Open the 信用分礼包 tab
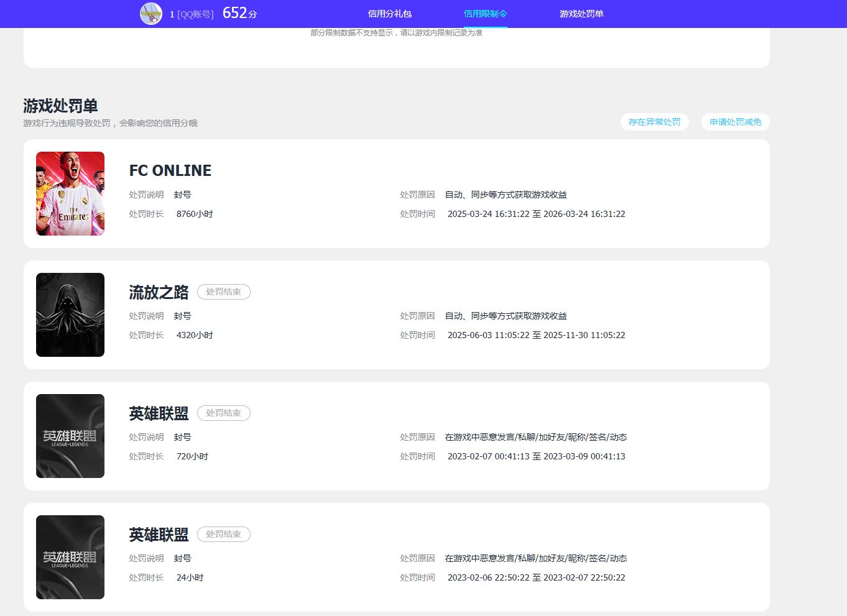Image resolution: width=847 pixels, height=616 pixels. (389, 14)
